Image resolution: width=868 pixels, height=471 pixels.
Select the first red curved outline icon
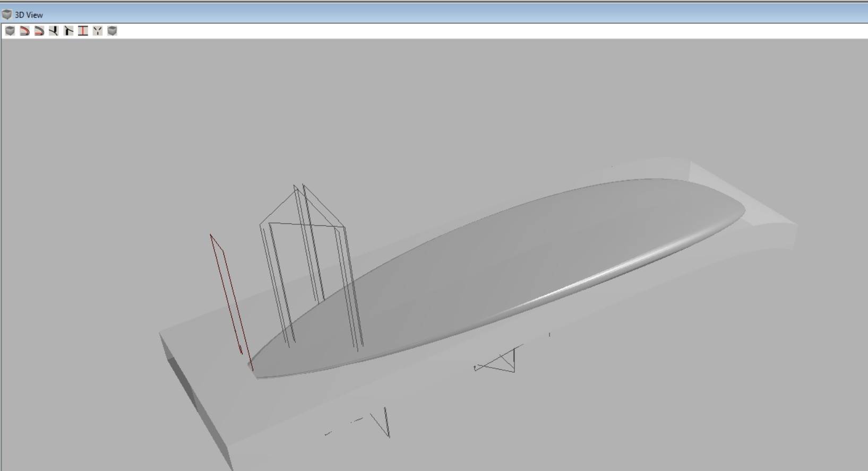point(24,31)
